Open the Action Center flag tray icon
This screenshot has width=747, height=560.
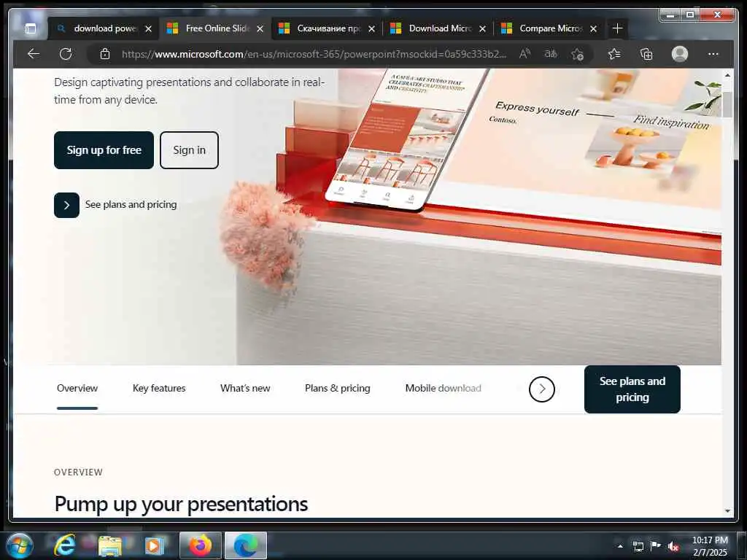(x=656, y=546)
